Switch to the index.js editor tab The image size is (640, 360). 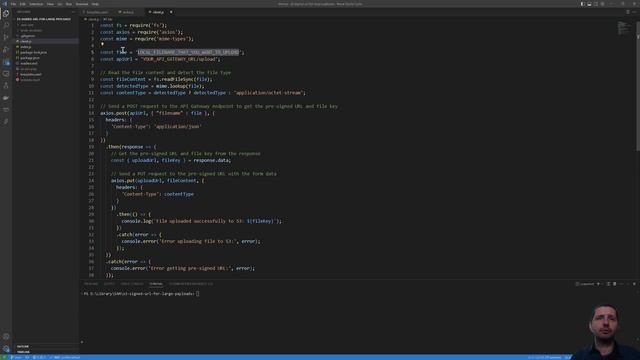[x=127, y=12]
